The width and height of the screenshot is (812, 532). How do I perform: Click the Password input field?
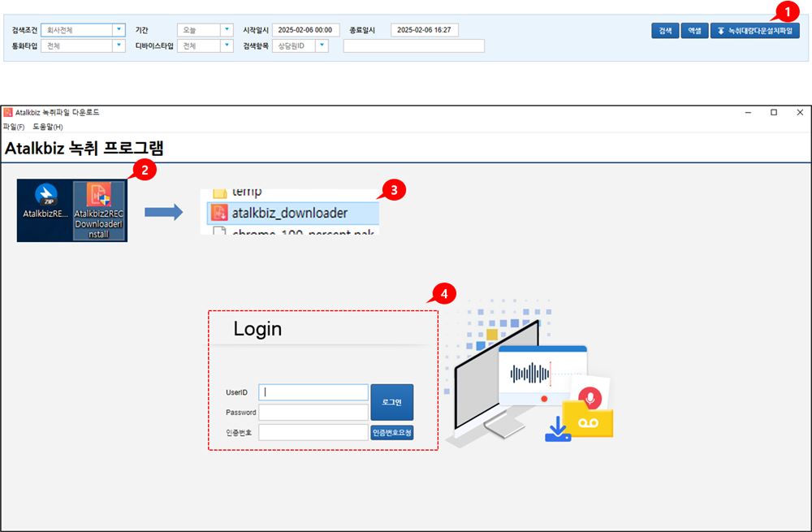pyautogui.click(x=313, y=413)
